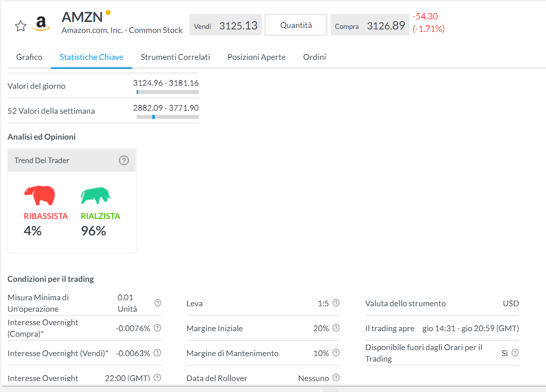Screen dimensions: 546x392
Task: Click the 'Condizioni per il trading' heading
Action: [x=51, y=279]
